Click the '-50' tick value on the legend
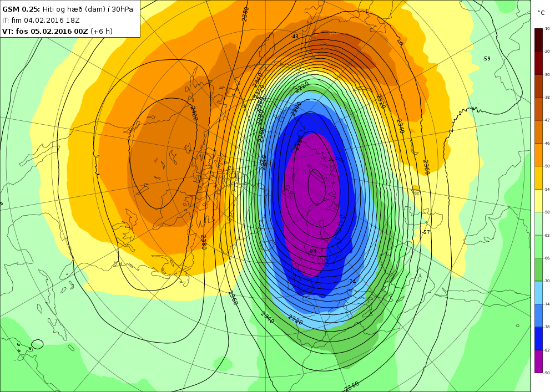Viewport: 555px width, 392px height. [547, 166]
